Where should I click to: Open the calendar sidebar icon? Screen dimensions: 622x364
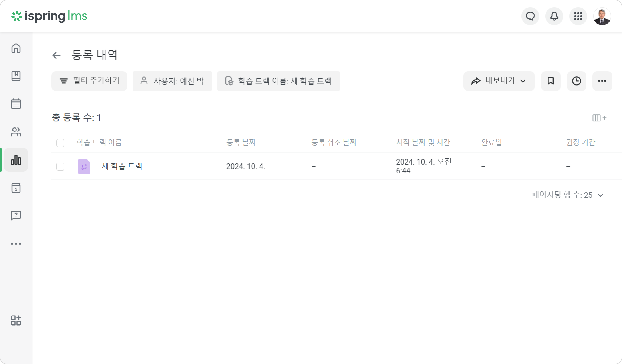coord(16,104)
